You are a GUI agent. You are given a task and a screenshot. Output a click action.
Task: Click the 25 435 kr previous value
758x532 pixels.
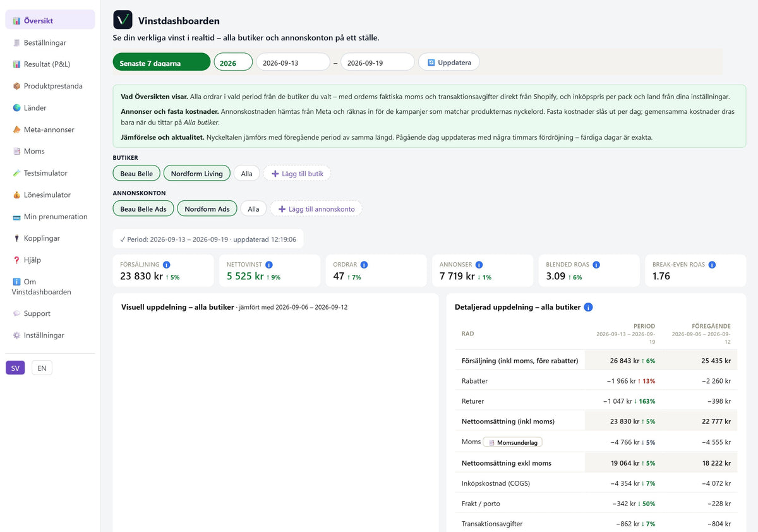tap(716, 361)
